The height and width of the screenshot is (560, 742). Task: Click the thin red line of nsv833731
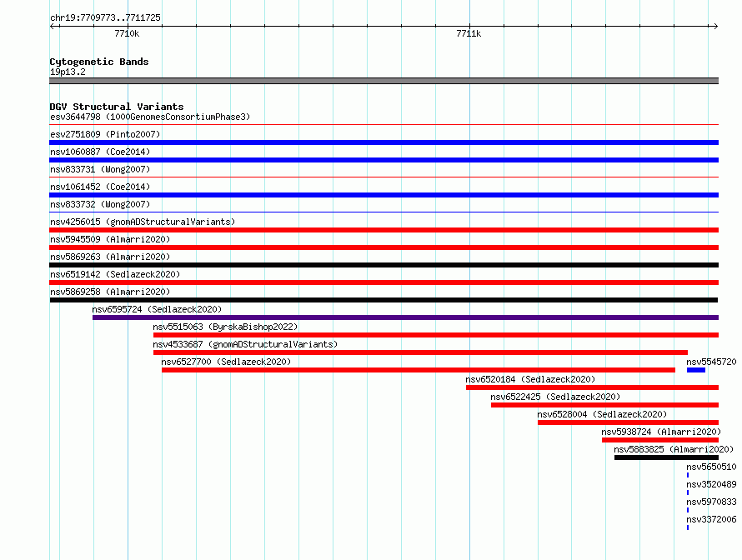pos(384,177)
